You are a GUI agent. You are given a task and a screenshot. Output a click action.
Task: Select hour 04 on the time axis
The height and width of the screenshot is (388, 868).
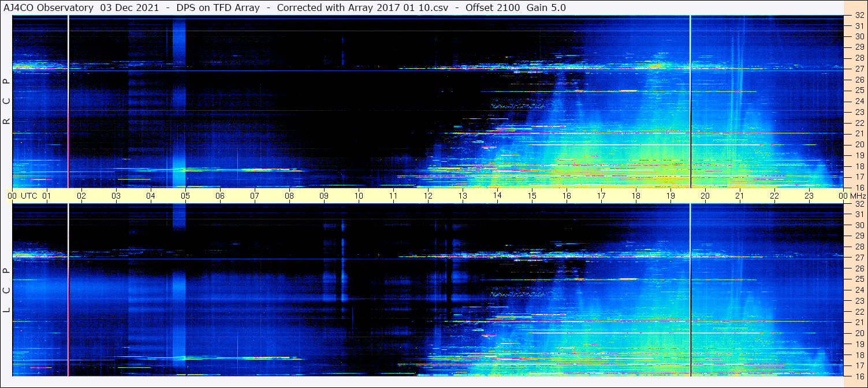pos(151,196)
